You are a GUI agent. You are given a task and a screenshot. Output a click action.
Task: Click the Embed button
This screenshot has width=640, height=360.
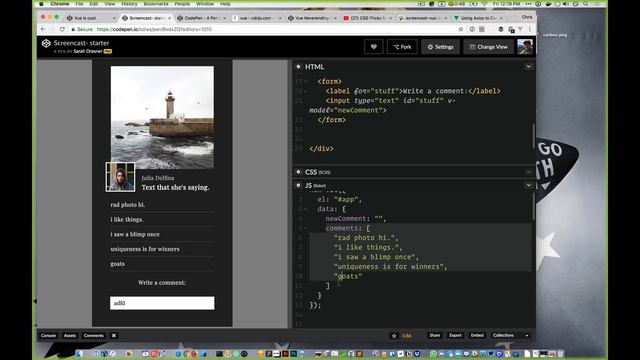pos(477,336)
